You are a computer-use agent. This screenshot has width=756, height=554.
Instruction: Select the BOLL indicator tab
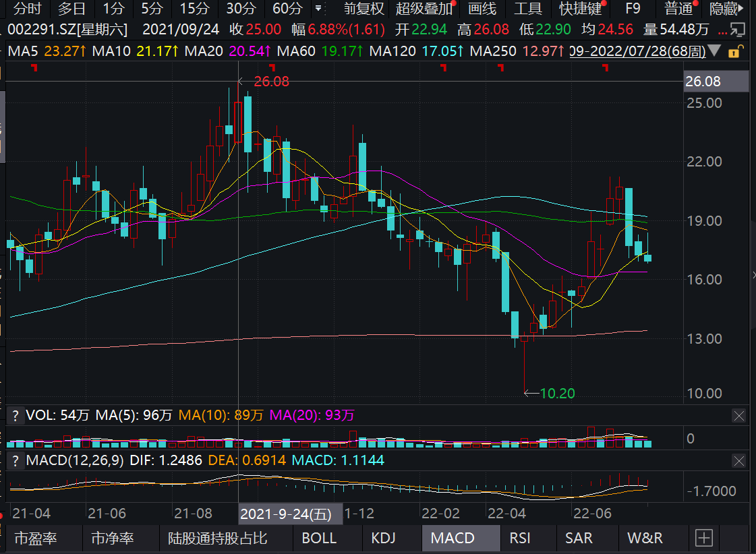(x=319, y=538)
